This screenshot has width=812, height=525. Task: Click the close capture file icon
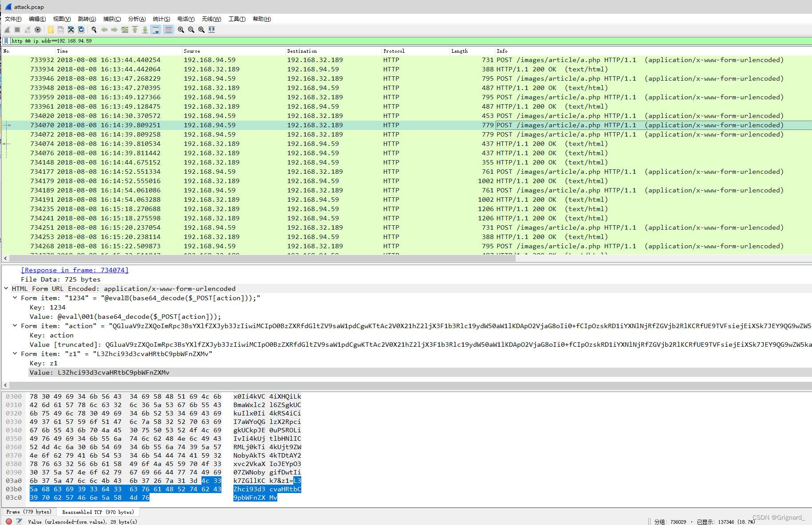(x=71, y=30)
